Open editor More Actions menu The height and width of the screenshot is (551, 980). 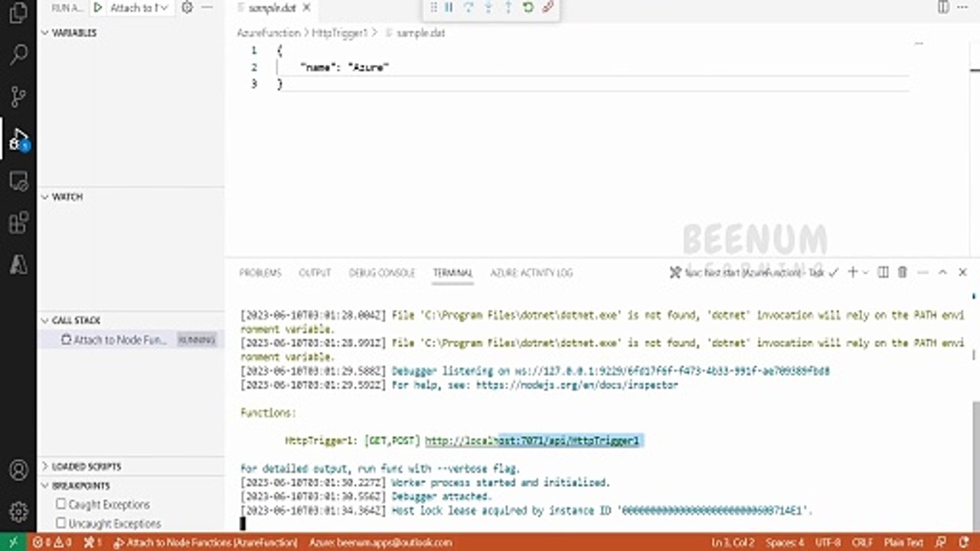[x=963, y=8]
